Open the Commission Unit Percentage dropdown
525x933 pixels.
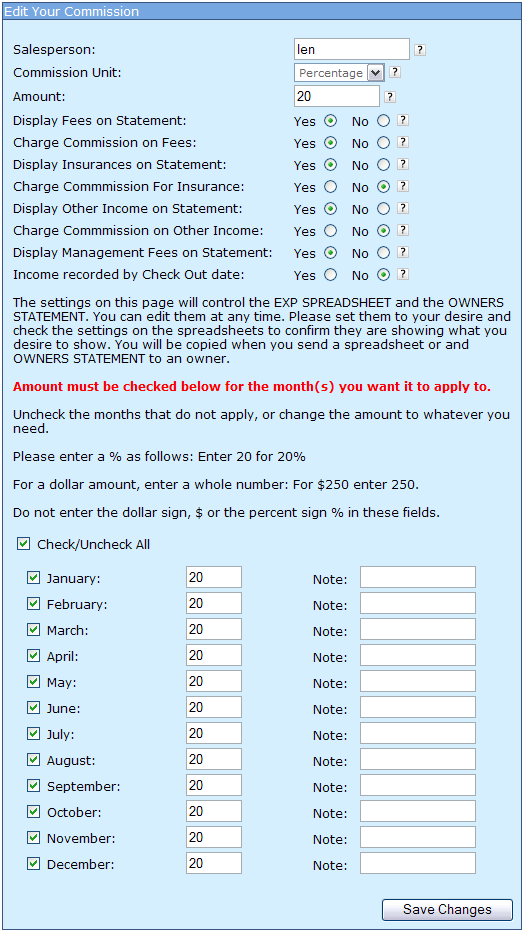339,73
